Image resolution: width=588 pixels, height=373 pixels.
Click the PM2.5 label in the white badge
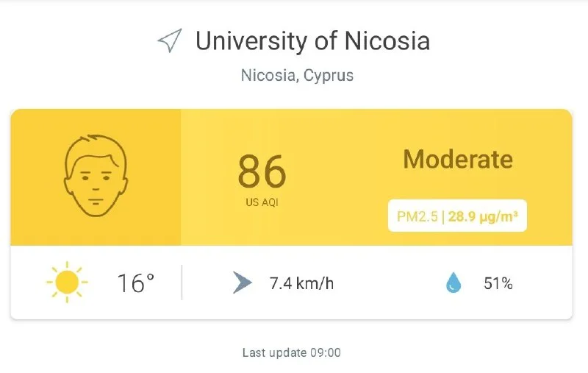coord(417,216)
